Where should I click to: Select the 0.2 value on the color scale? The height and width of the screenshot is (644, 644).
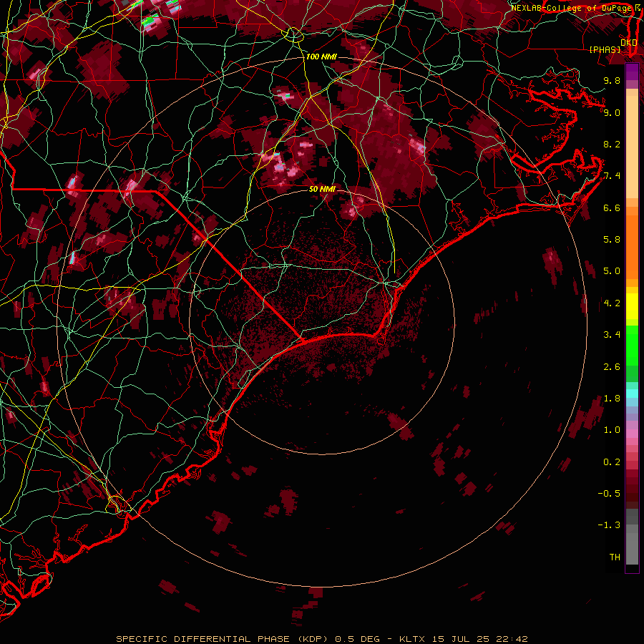(x=612, y=462)
